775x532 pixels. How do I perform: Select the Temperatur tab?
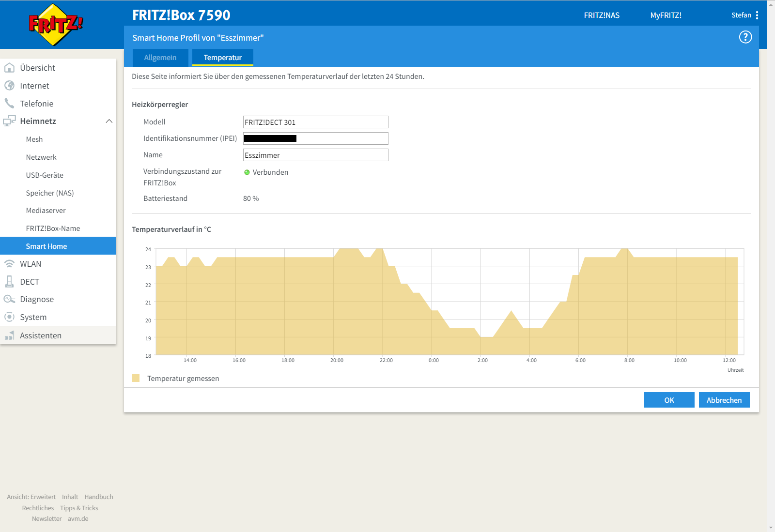coord(223,58)
